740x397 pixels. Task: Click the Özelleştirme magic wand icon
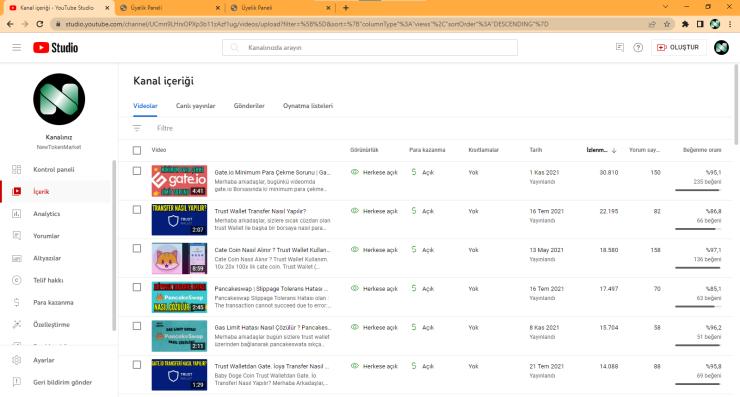point(17,324)
